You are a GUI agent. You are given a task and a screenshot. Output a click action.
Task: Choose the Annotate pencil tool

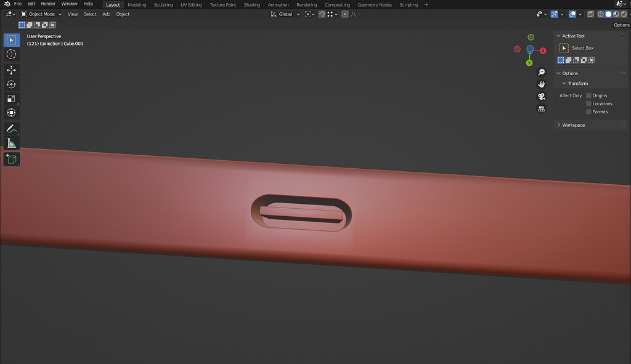click(x=11, y=129)
